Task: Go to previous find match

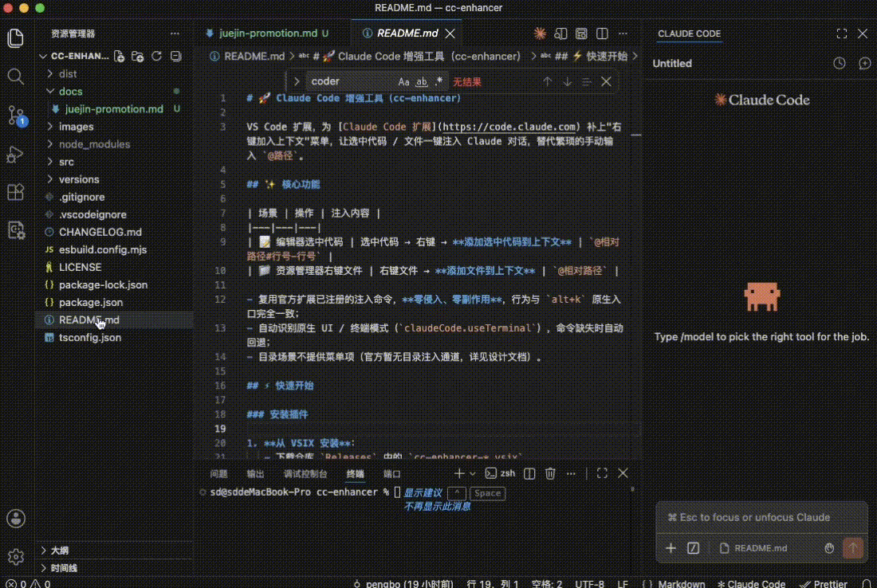Action: click(547, 81)
